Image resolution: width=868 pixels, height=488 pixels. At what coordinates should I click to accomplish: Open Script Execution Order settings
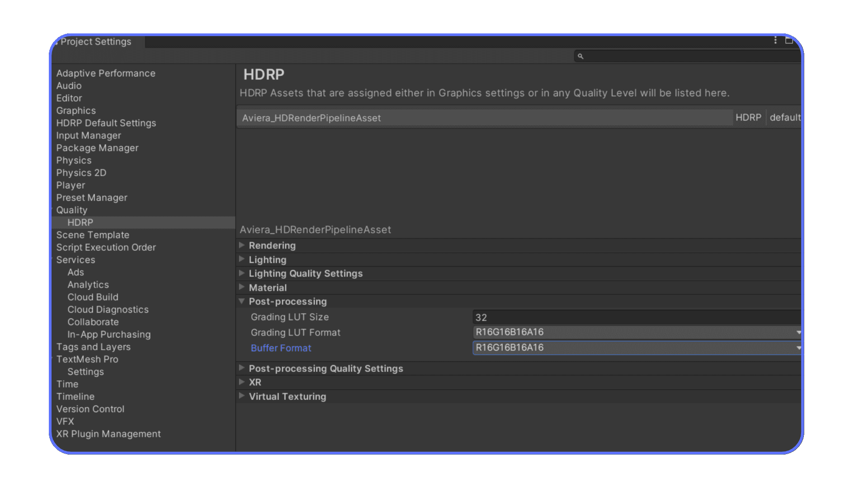tap(106, 247)
